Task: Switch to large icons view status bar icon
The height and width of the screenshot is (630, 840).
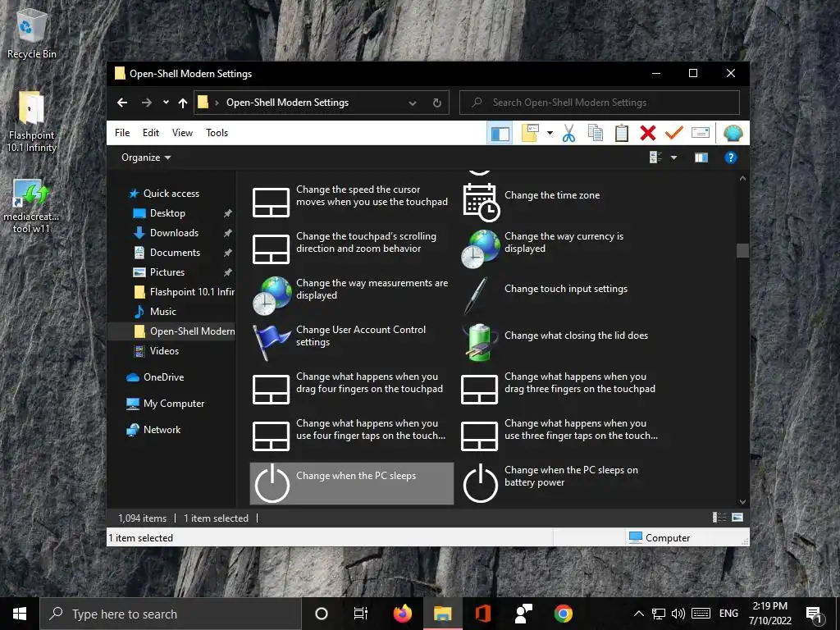Action: (737, 518)
